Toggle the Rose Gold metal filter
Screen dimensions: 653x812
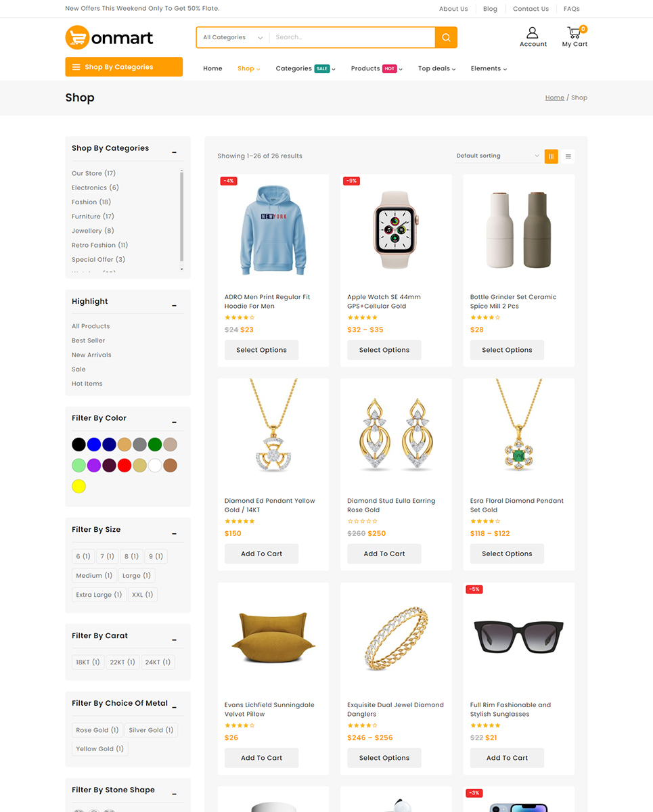pos(97,730)
